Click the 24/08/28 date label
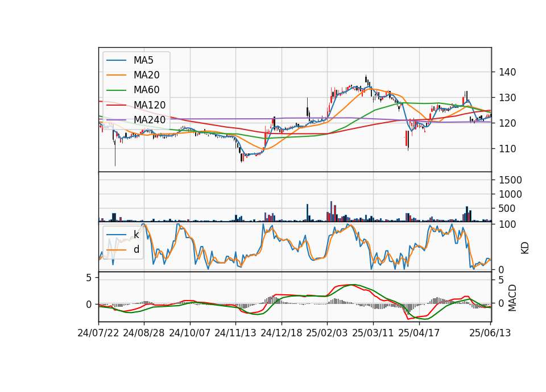The height and width of the screenshot is (392, 546). pos(144,333)
